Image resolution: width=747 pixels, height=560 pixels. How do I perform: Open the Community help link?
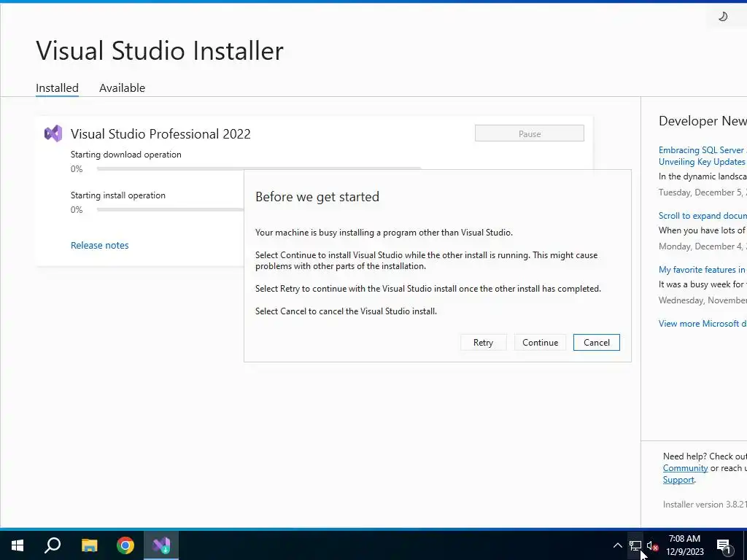685,468
